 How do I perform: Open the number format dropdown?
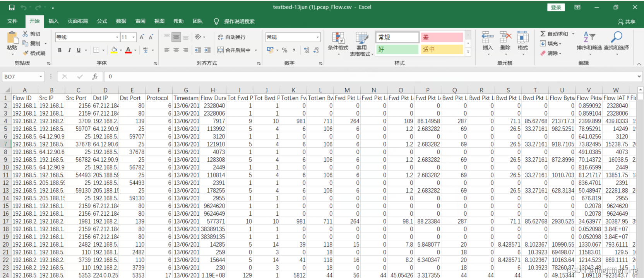tap(318, 37)
